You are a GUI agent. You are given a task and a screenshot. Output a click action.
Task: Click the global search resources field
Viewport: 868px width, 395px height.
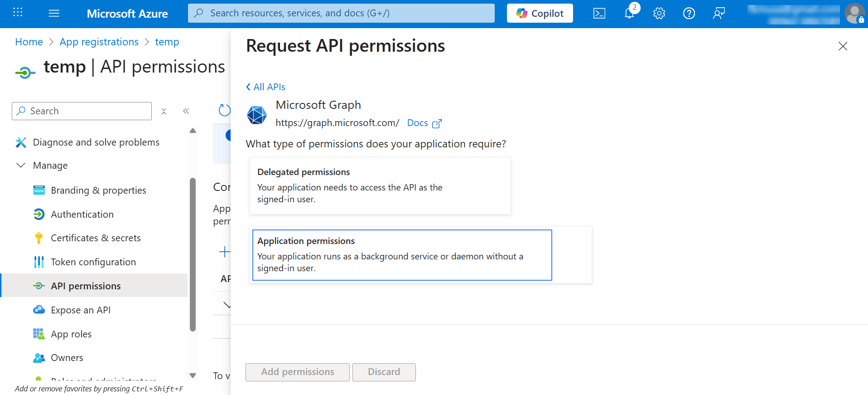341,13
